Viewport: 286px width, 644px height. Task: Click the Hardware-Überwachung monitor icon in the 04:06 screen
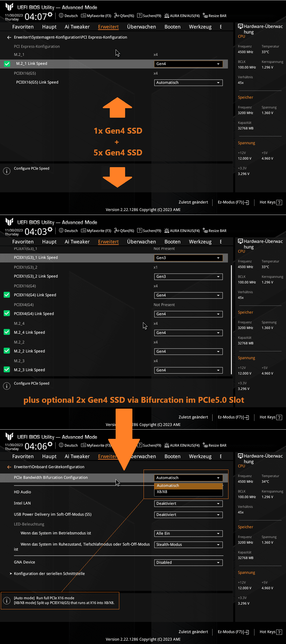pyautogui.click(x=240, y=456)
